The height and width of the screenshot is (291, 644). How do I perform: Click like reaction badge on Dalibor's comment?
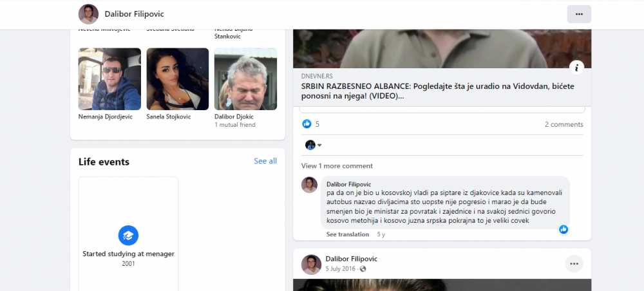[x=563, y=229]
